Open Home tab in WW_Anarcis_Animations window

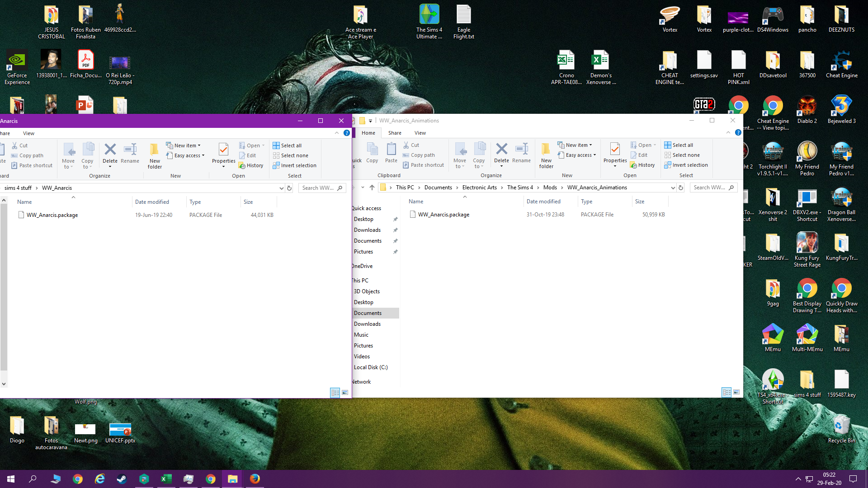click(368, 133)
